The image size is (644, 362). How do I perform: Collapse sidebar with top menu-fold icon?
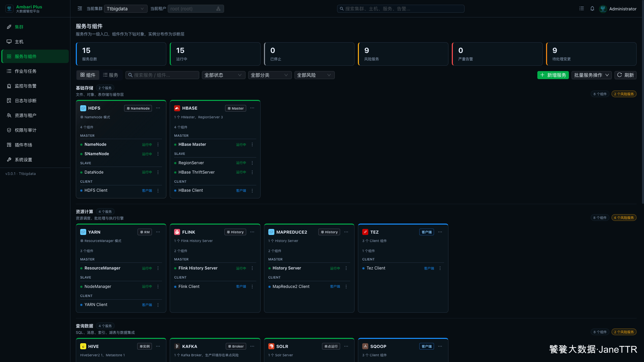point(80,9)
